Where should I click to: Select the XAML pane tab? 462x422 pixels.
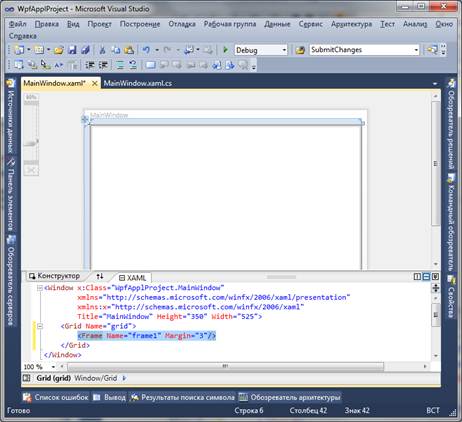coord(133,277)
